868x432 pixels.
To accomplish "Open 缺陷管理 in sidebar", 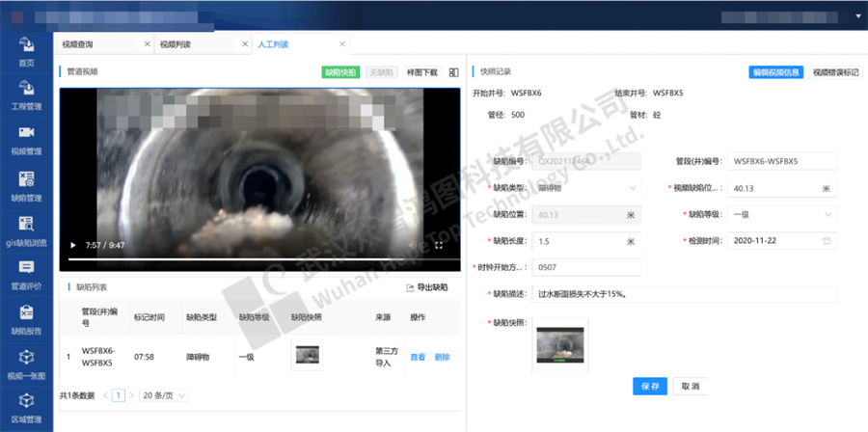I will pyautogui.click(x=27, y=186).
